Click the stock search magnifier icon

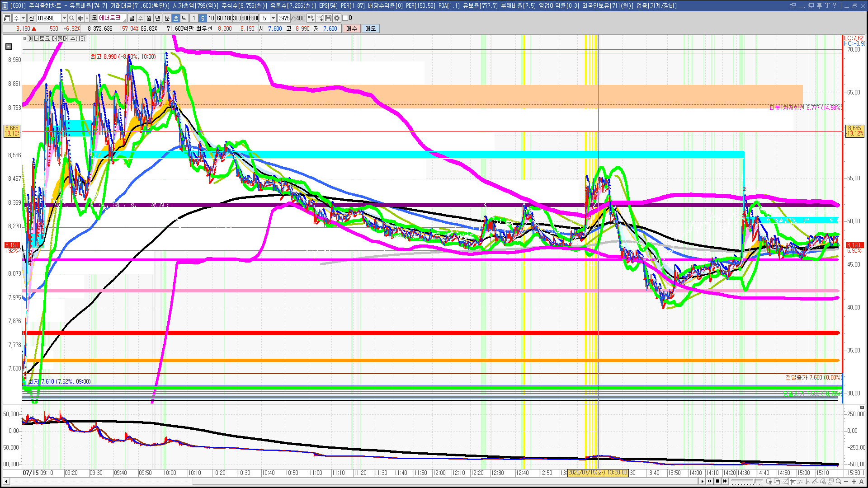pos(71,18)
